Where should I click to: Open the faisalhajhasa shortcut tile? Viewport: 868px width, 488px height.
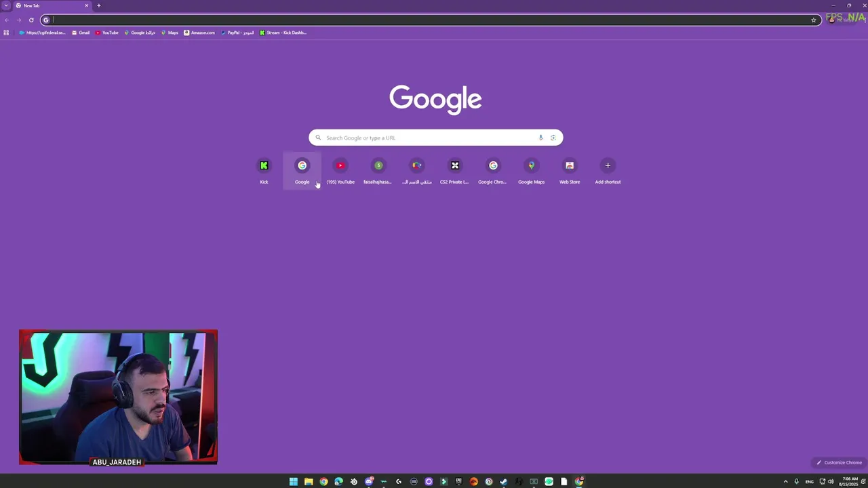tap(378, 170)
